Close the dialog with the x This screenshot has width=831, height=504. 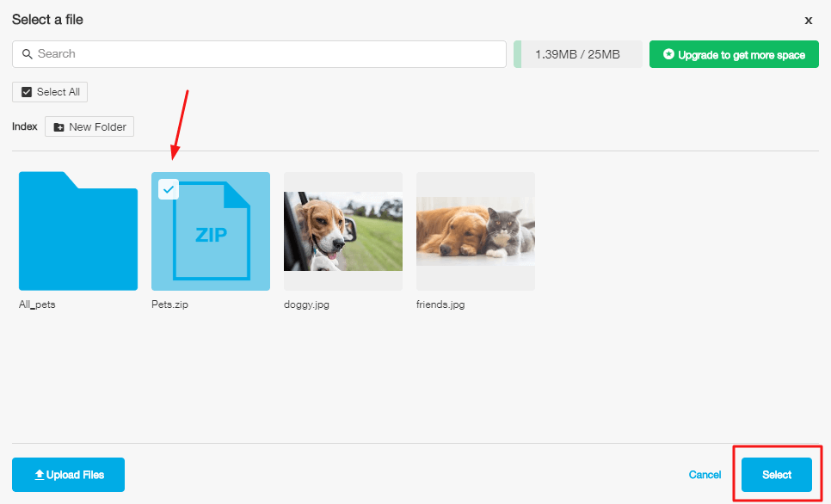(x=809, y=20)
